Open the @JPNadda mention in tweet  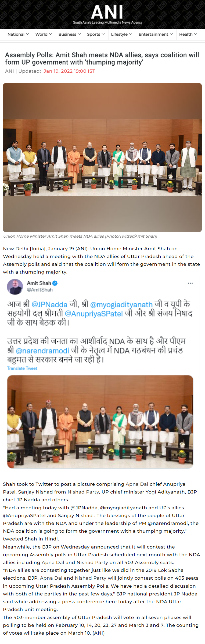pyautogui.click(x=49, y=304)
